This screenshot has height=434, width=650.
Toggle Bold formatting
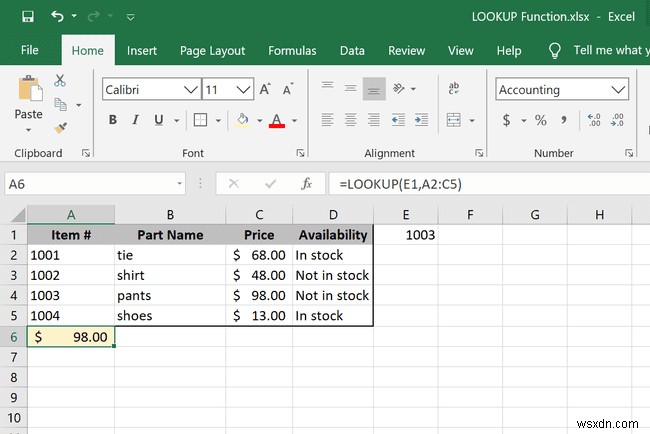[x=113, y=120]
